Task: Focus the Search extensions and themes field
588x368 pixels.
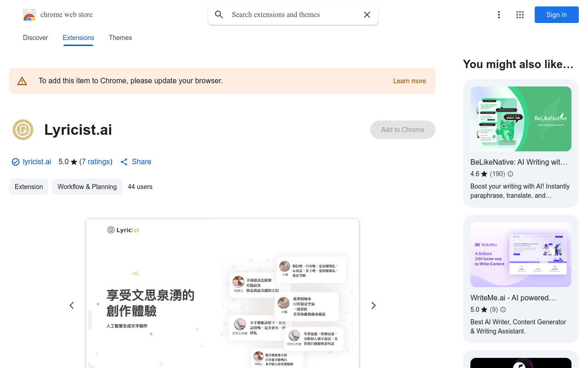Action: click(x=294, y=15)
